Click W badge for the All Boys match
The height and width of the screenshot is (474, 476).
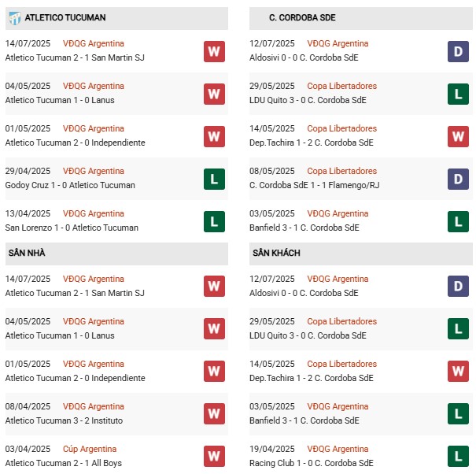(x=214, y=457)
